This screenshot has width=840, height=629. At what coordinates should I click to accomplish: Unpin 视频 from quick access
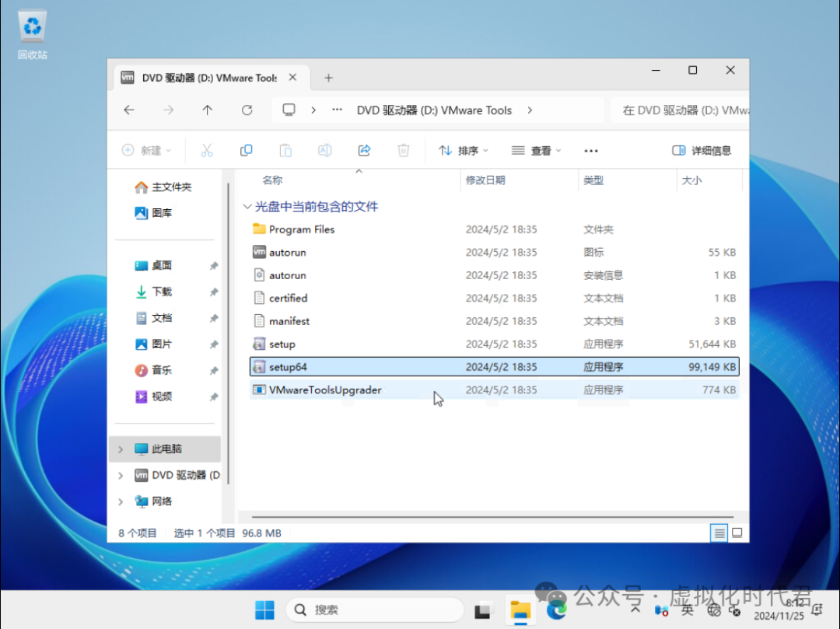[214, 397]
